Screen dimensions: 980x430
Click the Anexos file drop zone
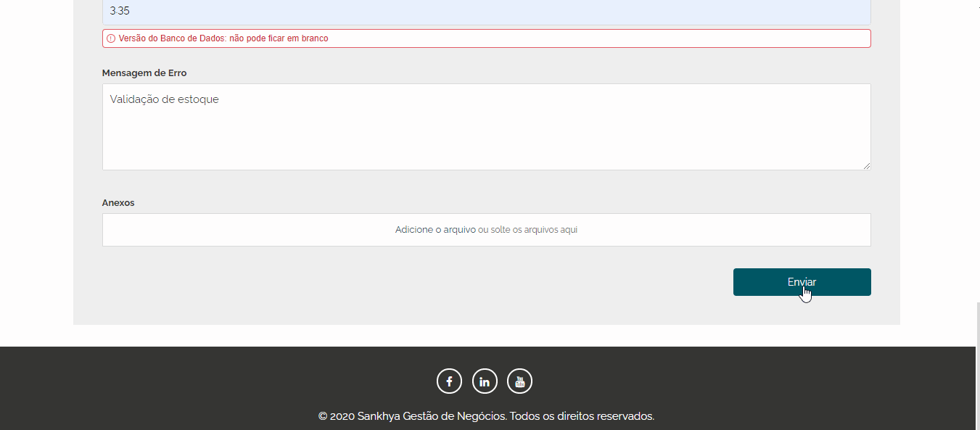pyautogui.click(x=486, y=230)
